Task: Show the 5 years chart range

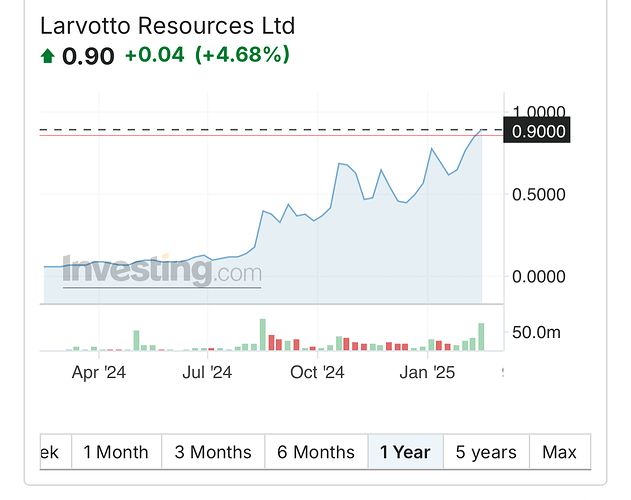Action: pos(486,452)
